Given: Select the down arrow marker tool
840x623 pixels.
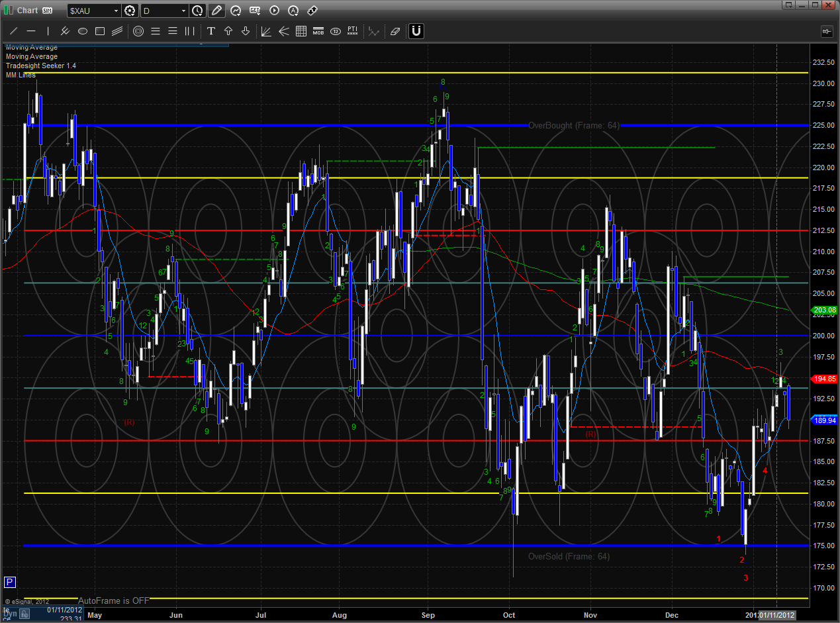Looking at the screenshot, I should click(x=246, y=31).
